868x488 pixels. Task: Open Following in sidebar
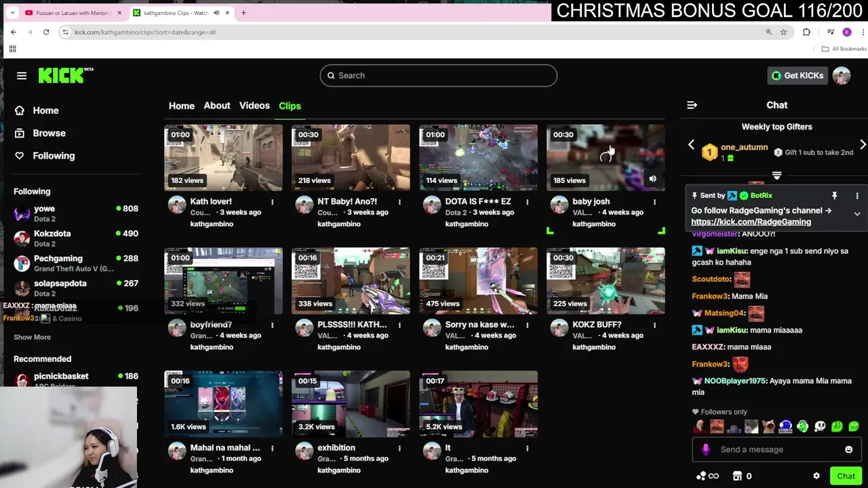click(54, 156)
